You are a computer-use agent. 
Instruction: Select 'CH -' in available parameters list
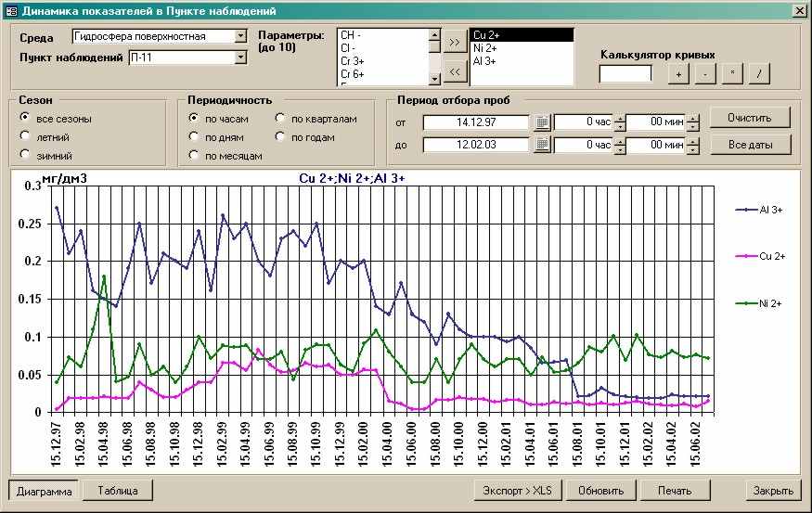tap(383, 35)
